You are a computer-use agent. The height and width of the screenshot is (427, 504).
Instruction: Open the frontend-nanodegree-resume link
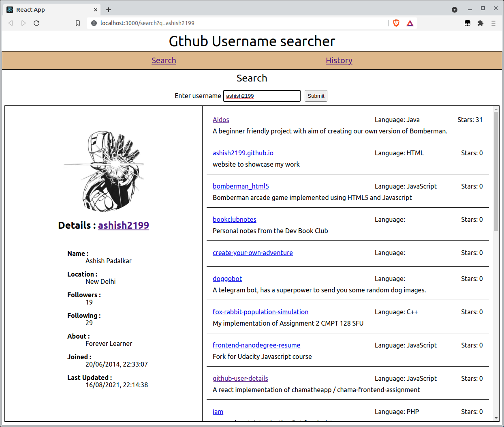tap(256, 345)
